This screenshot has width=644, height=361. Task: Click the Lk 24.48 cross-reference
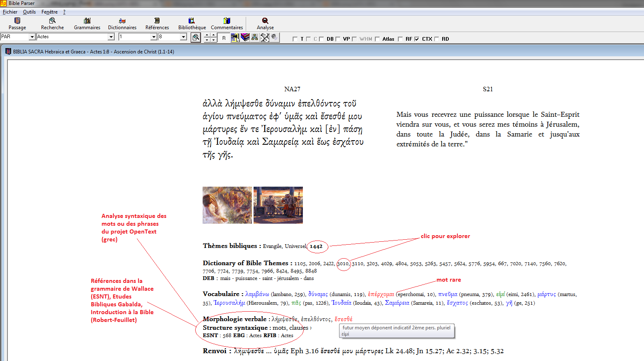pyautogui.click(x=399, y=351)
